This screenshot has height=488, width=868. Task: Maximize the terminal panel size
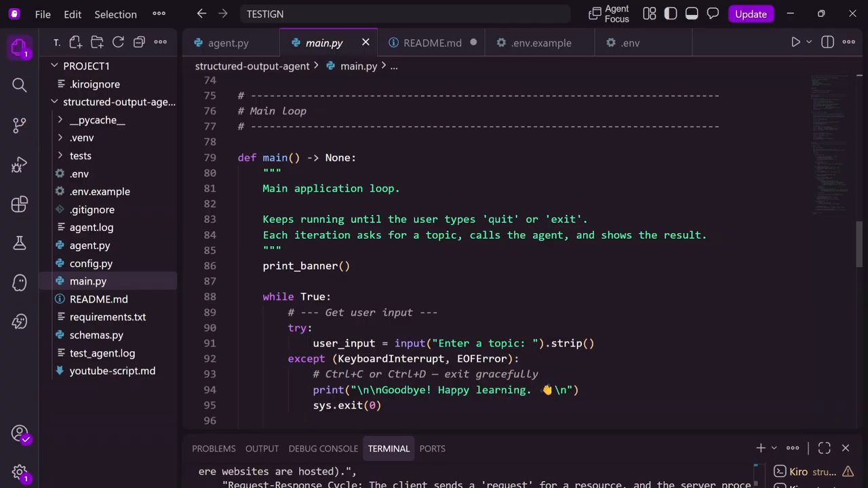[x=824, y=448]
